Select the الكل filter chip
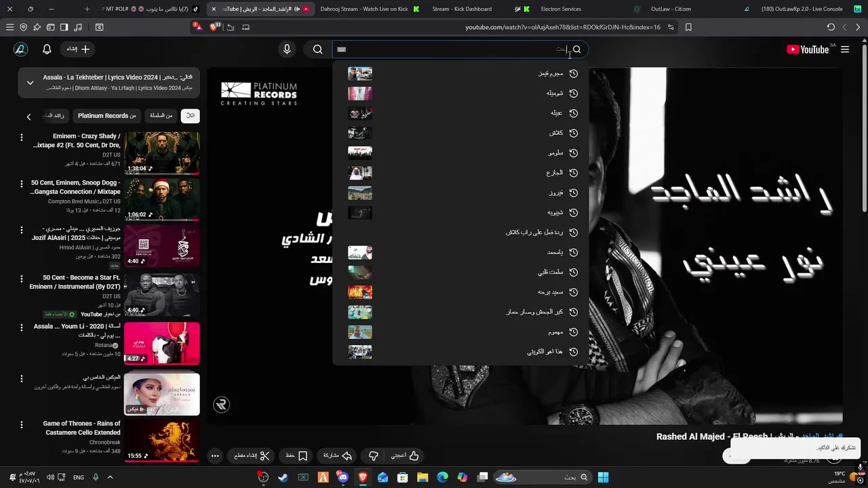Image resolution: width=868 pixels, height=488 pixels. coord(191,116)
